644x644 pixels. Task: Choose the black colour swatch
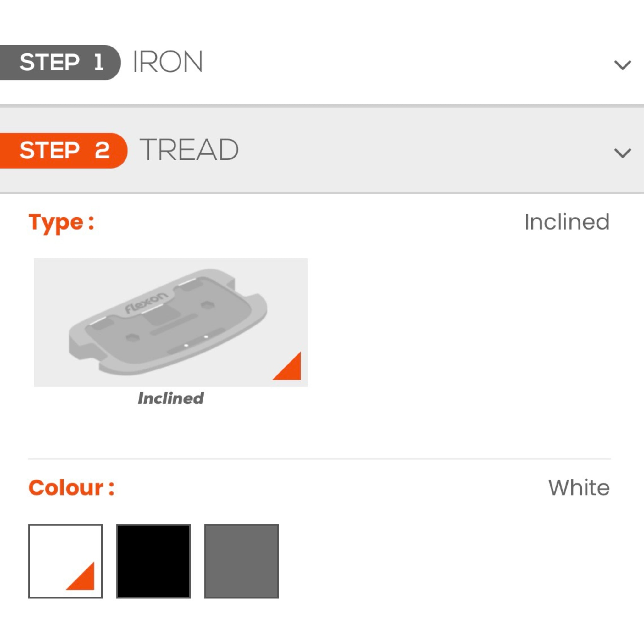153,561
